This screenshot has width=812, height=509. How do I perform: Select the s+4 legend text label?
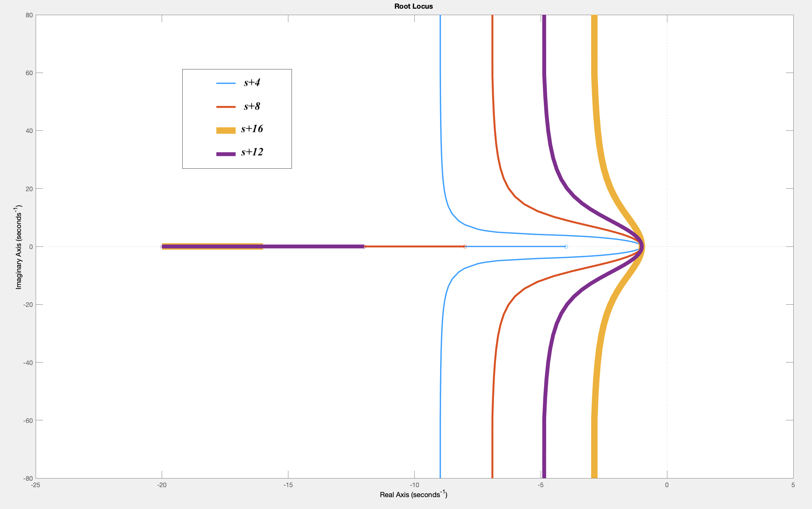click(x=252, y=83)
